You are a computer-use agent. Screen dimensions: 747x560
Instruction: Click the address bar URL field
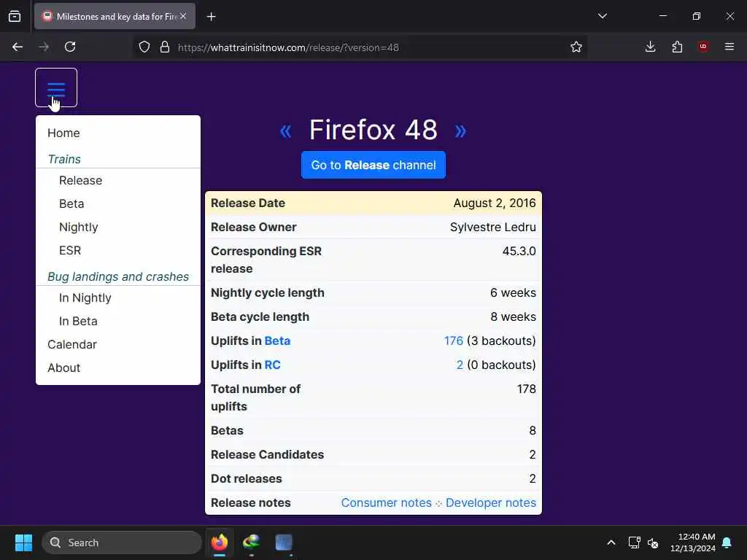(x=360, y=47)
